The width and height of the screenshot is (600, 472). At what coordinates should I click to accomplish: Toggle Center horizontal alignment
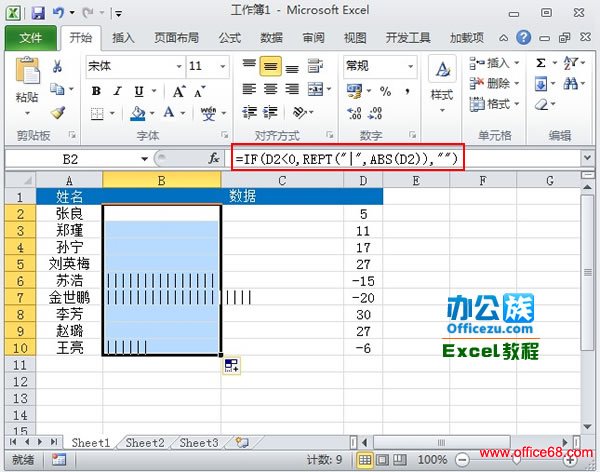point(271,89)
